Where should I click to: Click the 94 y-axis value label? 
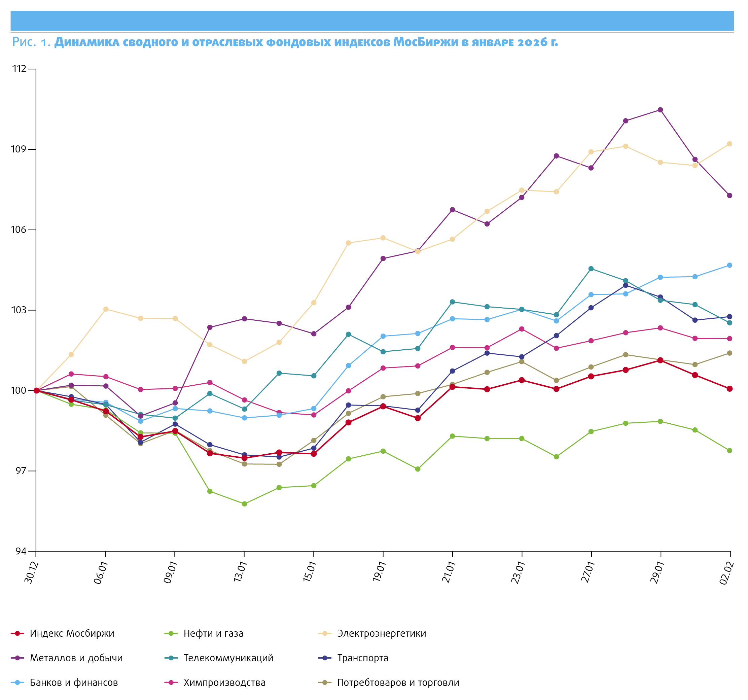(x=21, y=551)
